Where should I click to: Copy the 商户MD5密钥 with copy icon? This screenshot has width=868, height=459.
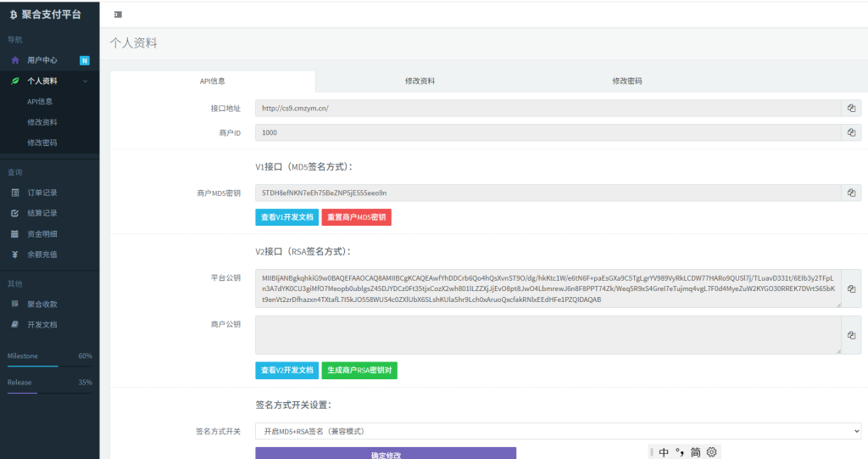[x=851, y=193]
